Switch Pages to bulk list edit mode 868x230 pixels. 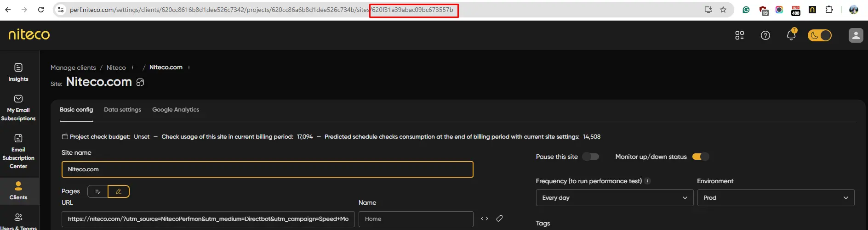(97, 191)
